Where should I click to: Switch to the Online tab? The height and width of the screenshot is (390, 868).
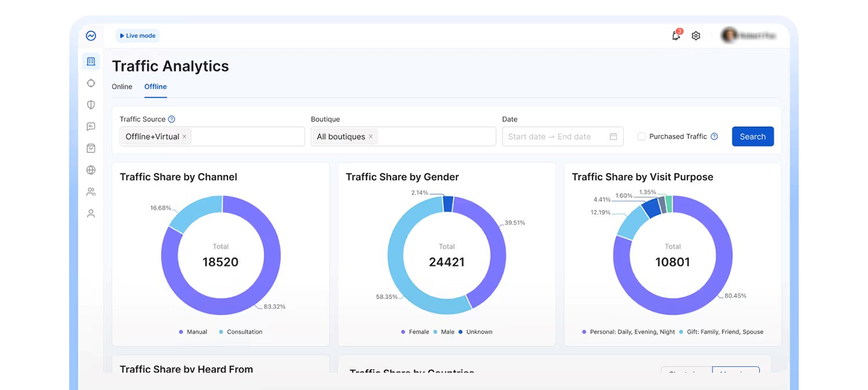pyautogui.click(x=122, y=86)
